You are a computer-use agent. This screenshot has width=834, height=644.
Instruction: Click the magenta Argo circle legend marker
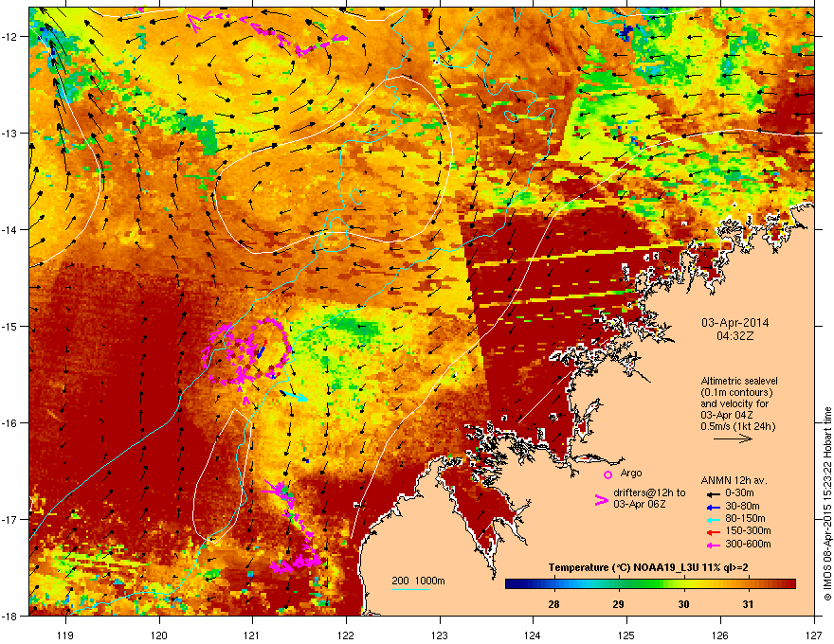(x=607, y=474)
